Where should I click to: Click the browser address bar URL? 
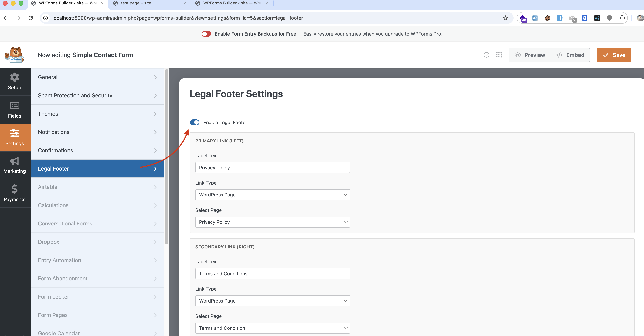(177, 18)
